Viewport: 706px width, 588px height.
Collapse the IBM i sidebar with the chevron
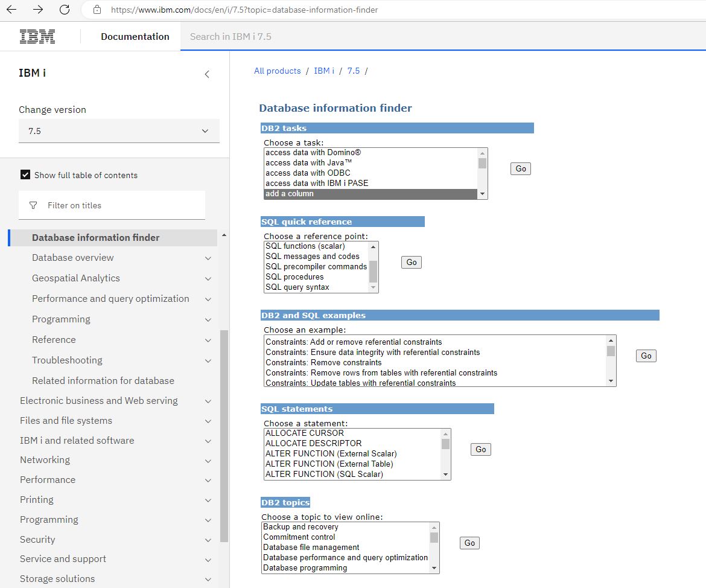(207, 74)
